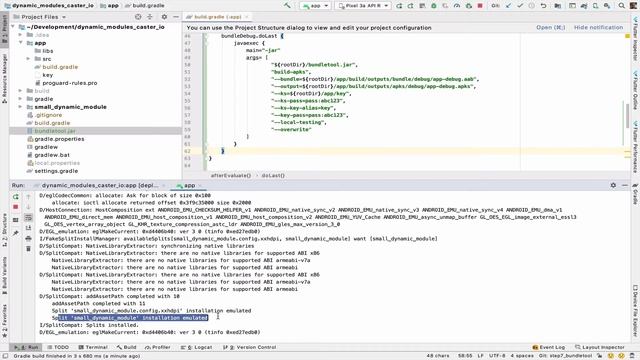
Task: Switch to dynamic_modules_caster_io:app run tab
Action: point(99,185)
